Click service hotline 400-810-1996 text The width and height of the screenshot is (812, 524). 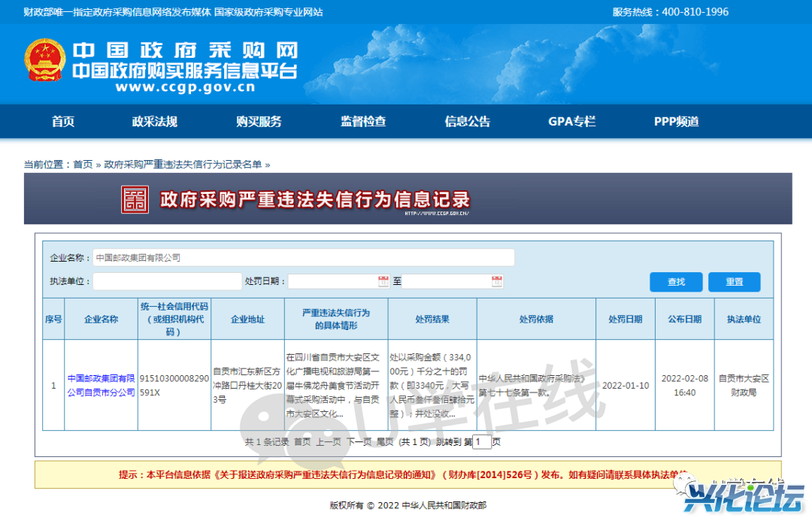click(670, 11)
